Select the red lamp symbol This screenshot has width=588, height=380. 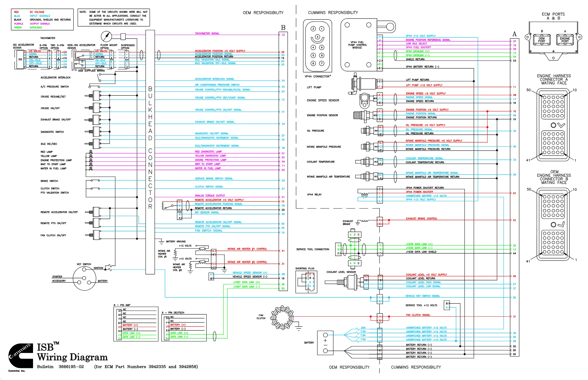point(91,152)
